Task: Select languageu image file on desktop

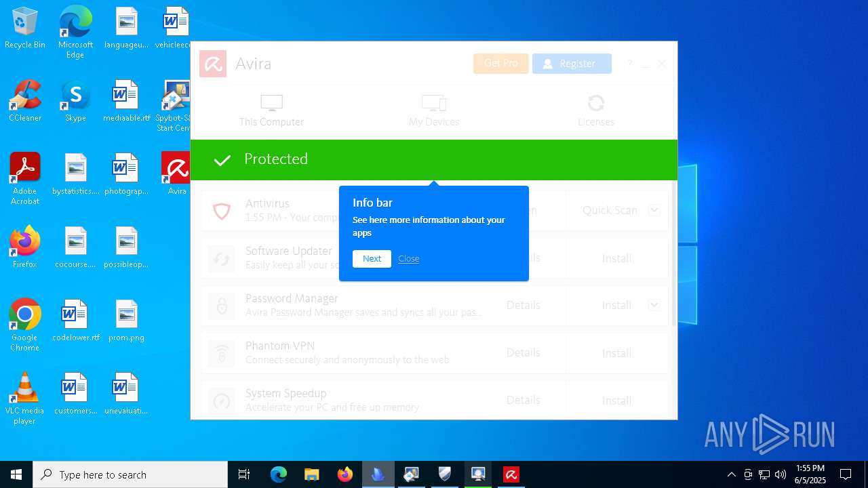Action: click(x=126, y=28)
